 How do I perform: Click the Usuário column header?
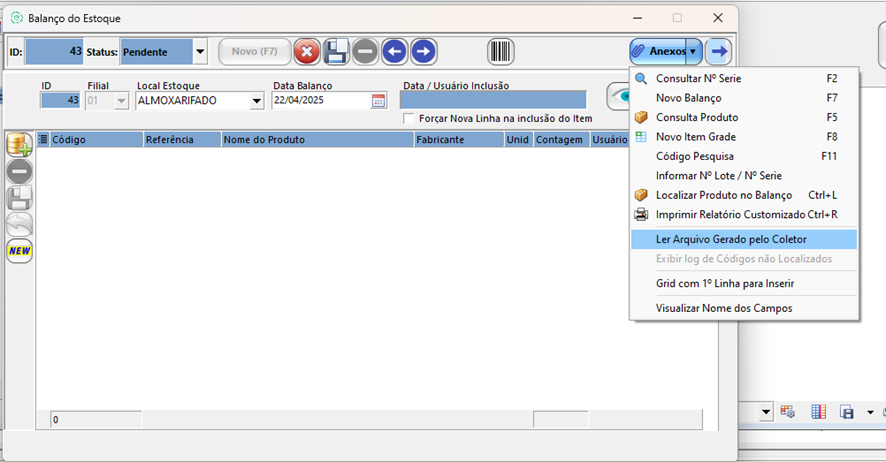pos(610,140)
